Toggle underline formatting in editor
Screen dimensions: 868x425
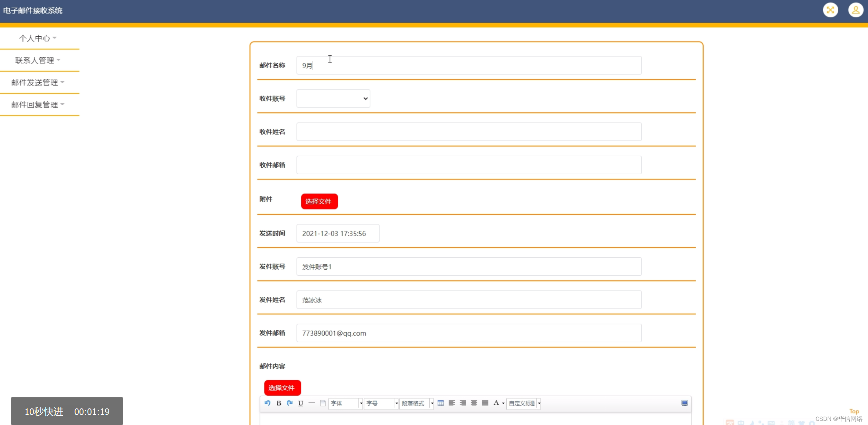pos(301,403)
